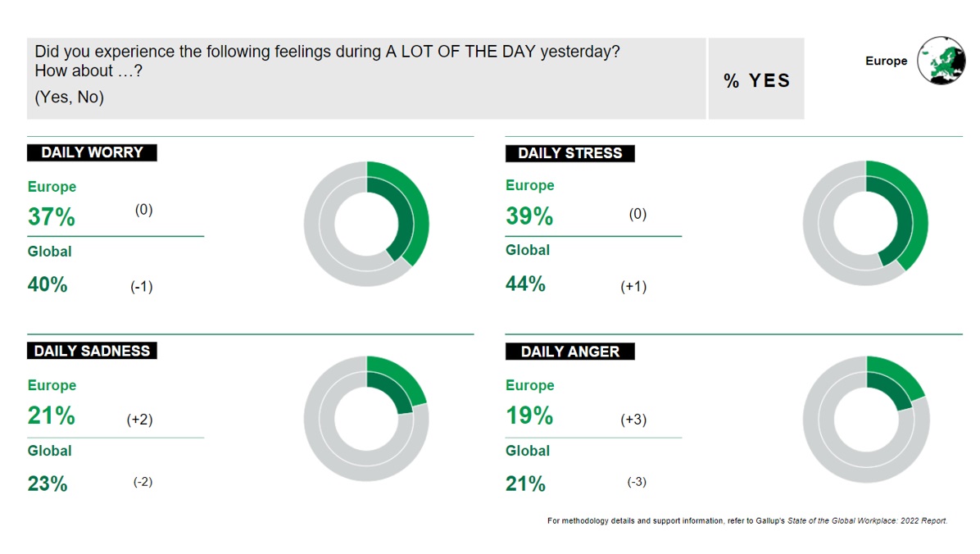980x554 pixels.
Task: Select the DAILY SADNESS black header label
Action: point(92,351)
